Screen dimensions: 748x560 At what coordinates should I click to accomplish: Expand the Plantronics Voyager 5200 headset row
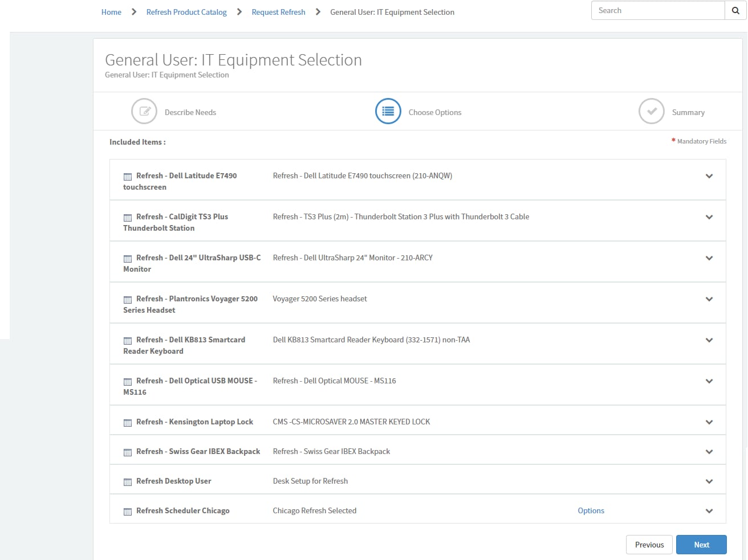pyautogui.click(x=709, y=299)
